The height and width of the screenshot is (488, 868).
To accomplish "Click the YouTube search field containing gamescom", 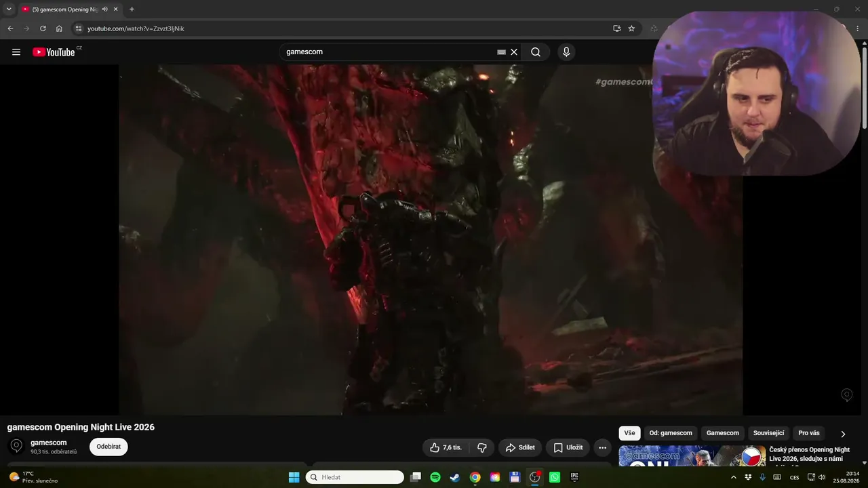I will point(390,52).
